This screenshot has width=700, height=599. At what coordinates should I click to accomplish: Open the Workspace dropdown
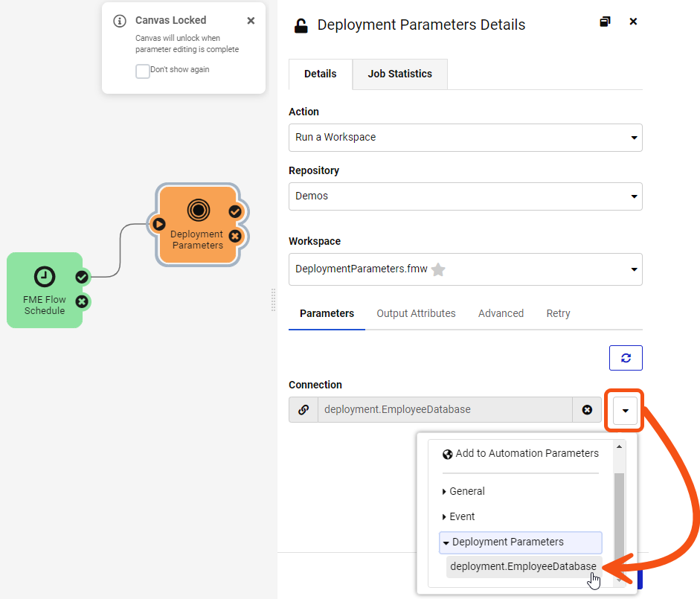tap(465, 269)
